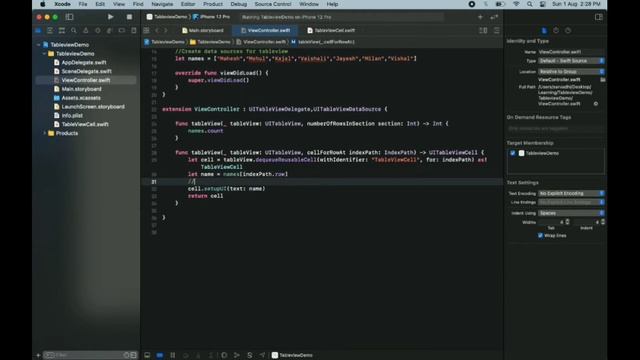Open the Find navigator magnifier icon
640x360 pixels.
click(73, 31)
